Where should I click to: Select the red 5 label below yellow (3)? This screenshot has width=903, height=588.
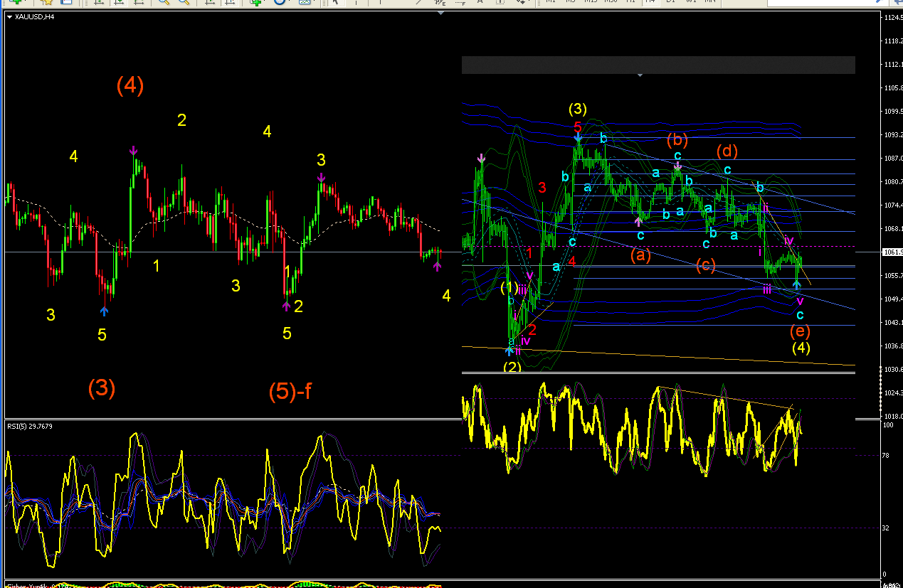pyautogui.click(x=579, y=127)
